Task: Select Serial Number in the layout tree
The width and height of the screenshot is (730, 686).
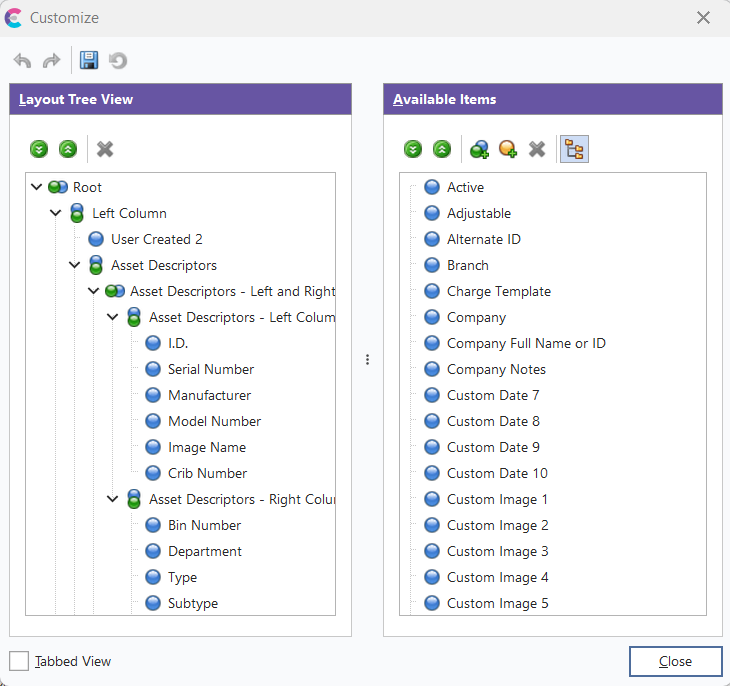Action: [210, 369]
